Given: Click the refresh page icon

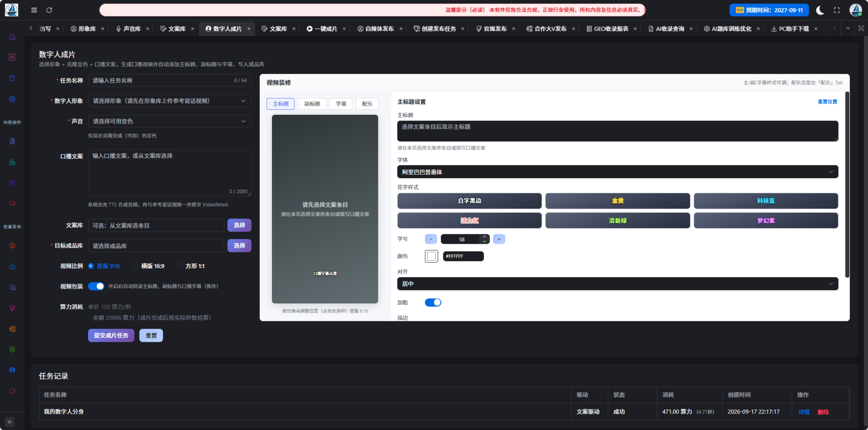Looking at the screenshot, I should pos(49,10).
